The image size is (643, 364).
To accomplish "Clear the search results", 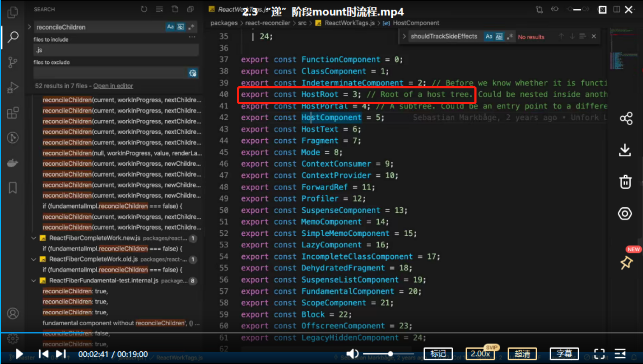I will tap(159, 9).
